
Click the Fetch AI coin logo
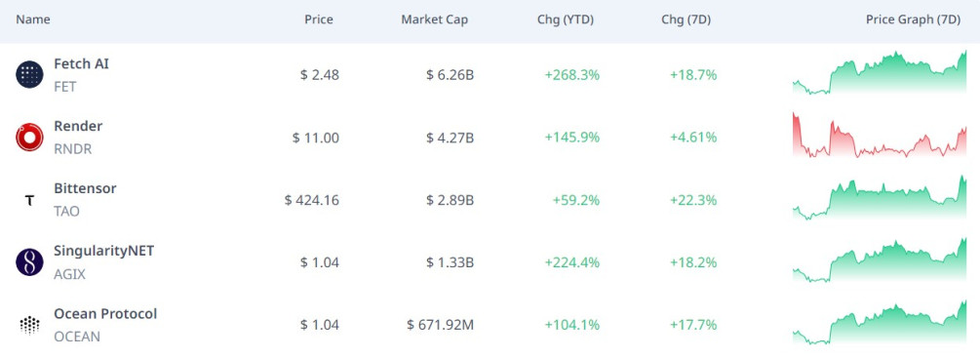[x=29, y=75]
